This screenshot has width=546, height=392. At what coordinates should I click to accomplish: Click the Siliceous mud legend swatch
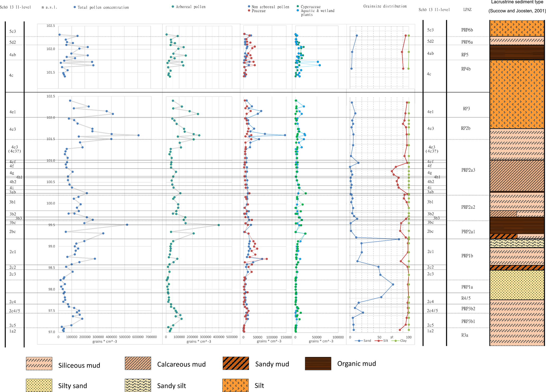[39, 363]
